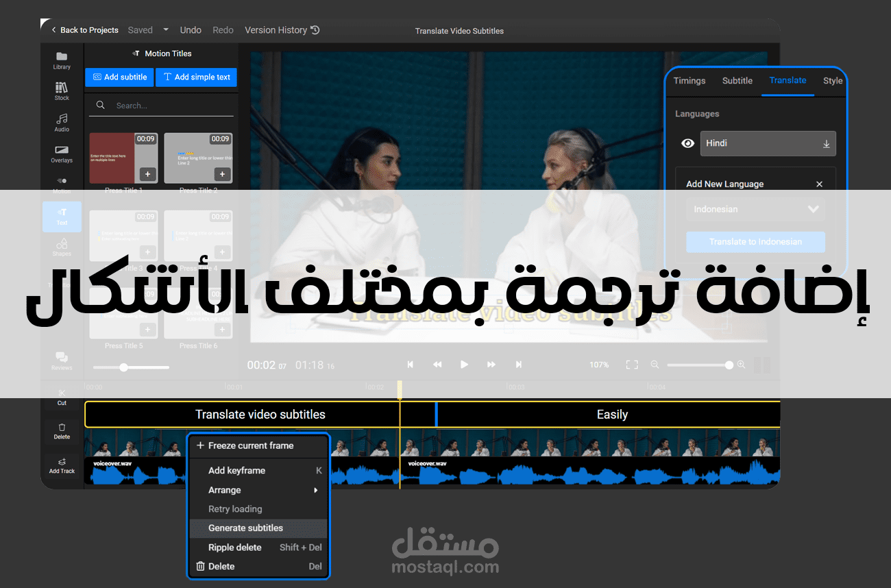Click the 107% zoom value
This screenshot has height=588, width=891.
point(599,365)
